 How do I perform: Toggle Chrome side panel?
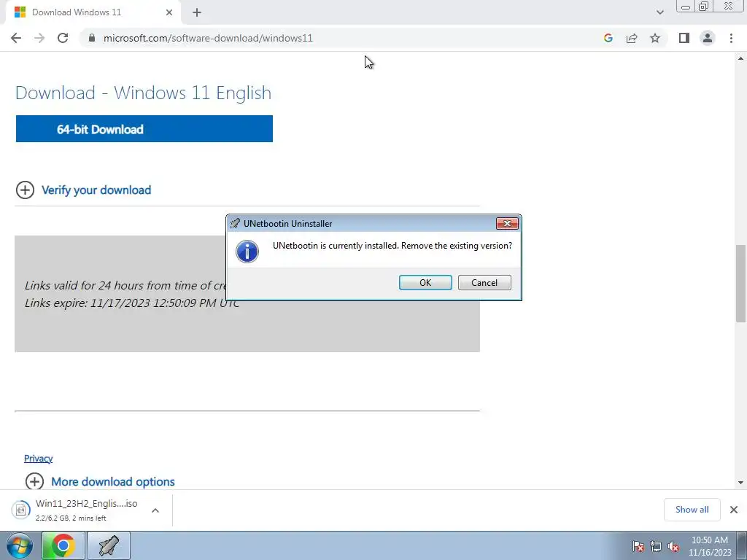point(684,38)
